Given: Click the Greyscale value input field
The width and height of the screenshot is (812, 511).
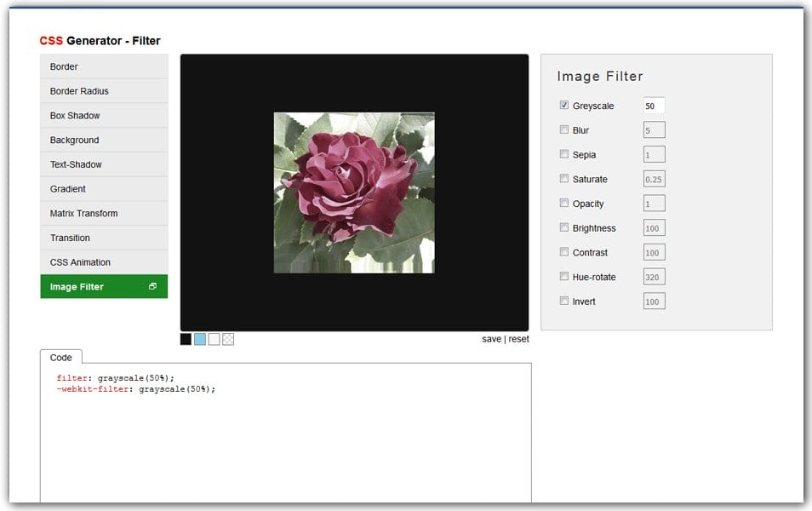Looking at the screenshot, I should click(654, 106).
